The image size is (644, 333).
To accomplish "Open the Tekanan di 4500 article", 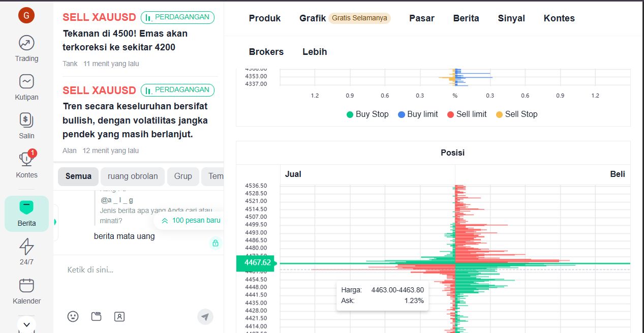I will pyautogui.click(x=125, y=40).
